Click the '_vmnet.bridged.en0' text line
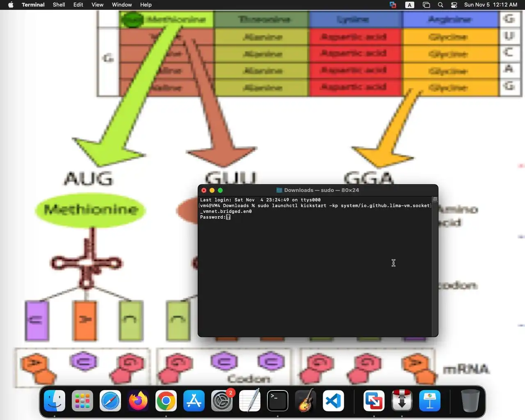This screenshot has width=525, height=420. 226,212
